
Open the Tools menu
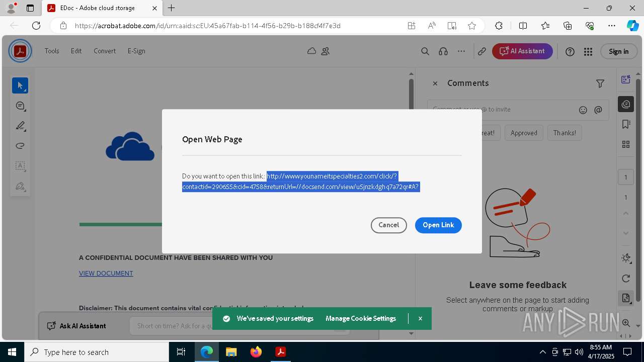[x=52, y=51]
